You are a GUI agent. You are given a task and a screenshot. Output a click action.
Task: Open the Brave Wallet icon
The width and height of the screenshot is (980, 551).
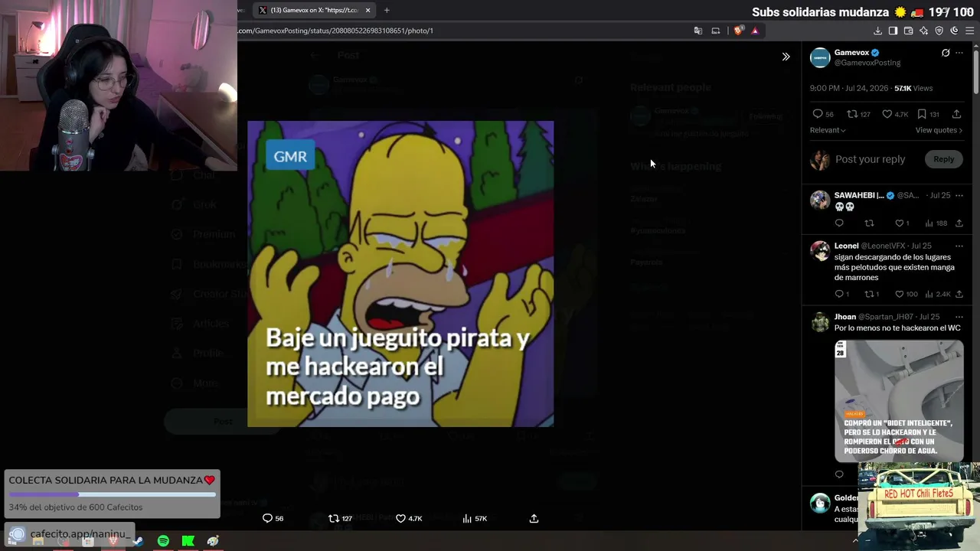coord(908,31)
